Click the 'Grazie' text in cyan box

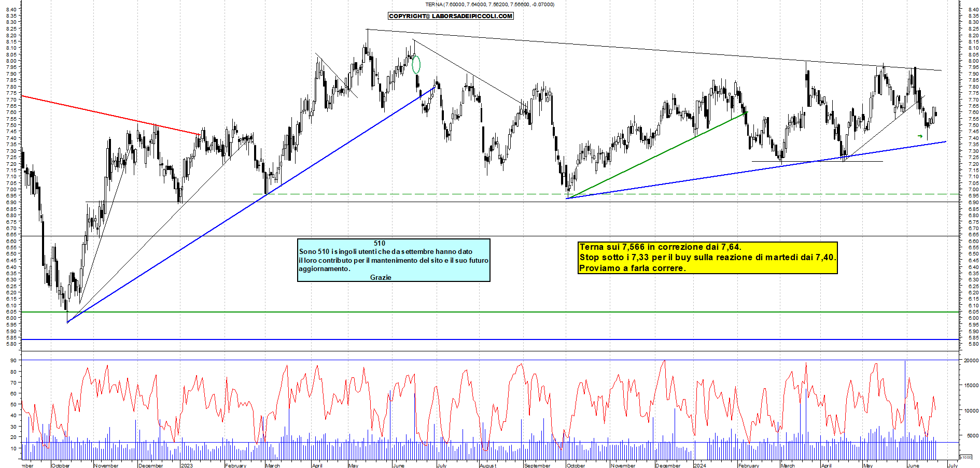pos(381,277)
